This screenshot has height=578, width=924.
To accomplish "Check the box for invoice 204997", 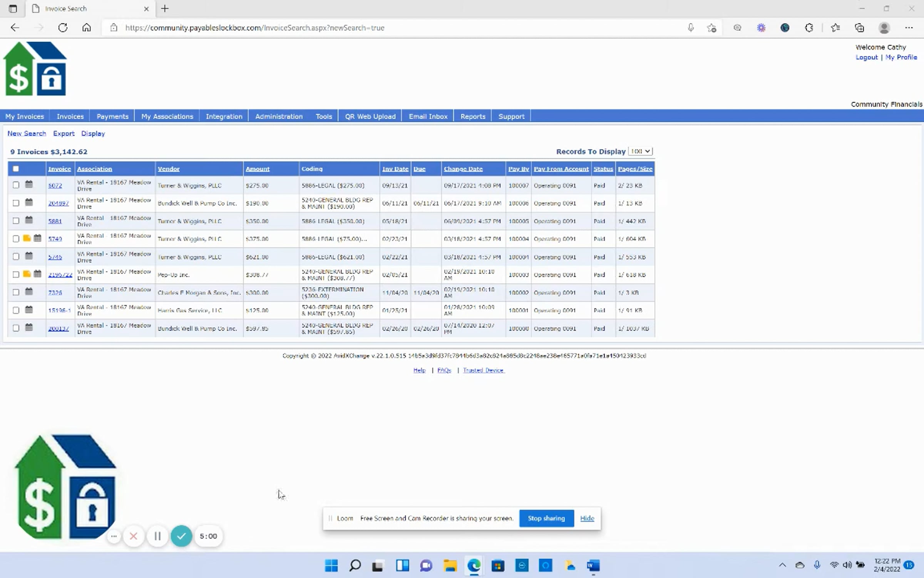I will pos(16,203).
